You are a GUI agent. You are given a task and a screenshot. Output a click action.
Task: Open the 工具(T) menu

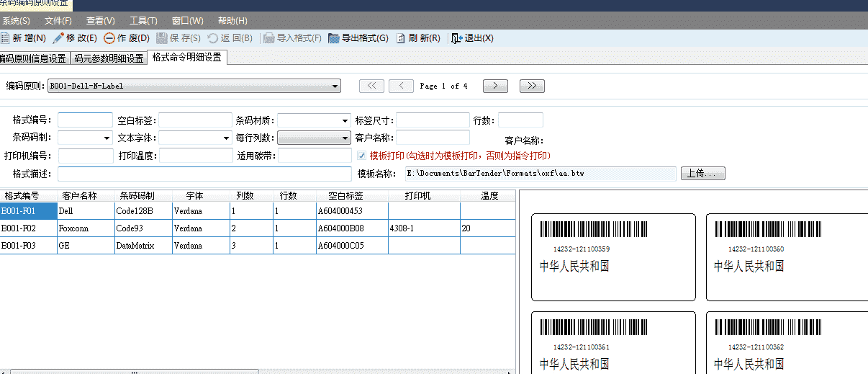(143, 21)
